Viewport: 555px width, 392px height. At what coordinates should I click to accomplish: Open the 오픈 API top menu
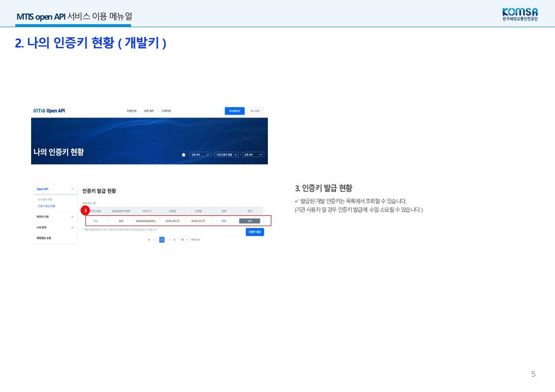(x=149, y=111)
